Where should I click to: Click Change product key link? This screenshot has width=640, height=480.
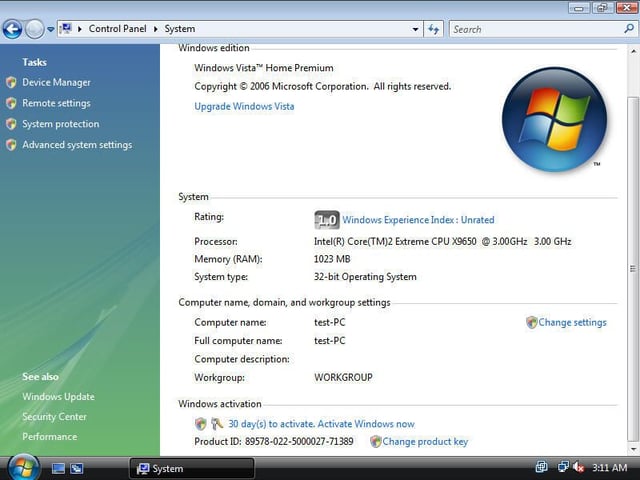click(x=425, y=442)
